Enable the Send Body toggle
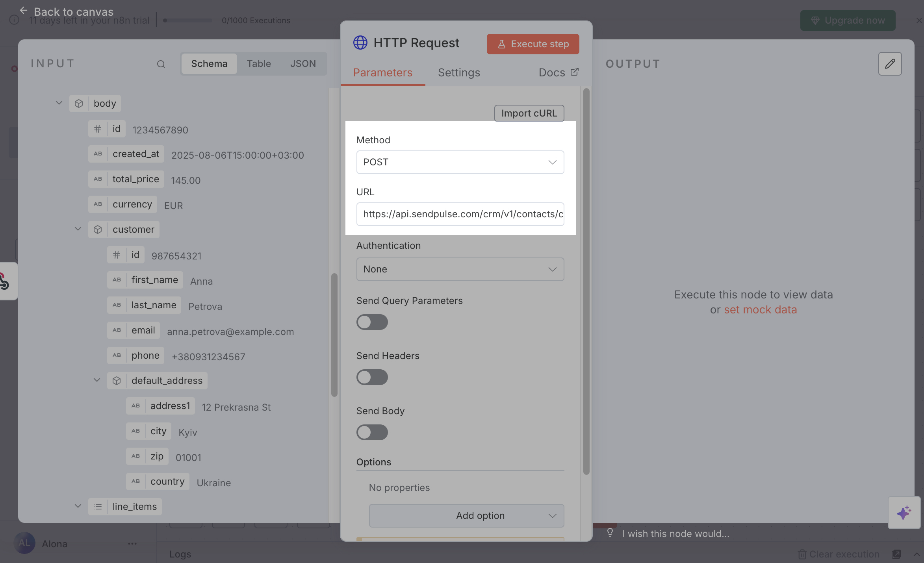Screen dimensions: 924x563 [x=372, y=432]
